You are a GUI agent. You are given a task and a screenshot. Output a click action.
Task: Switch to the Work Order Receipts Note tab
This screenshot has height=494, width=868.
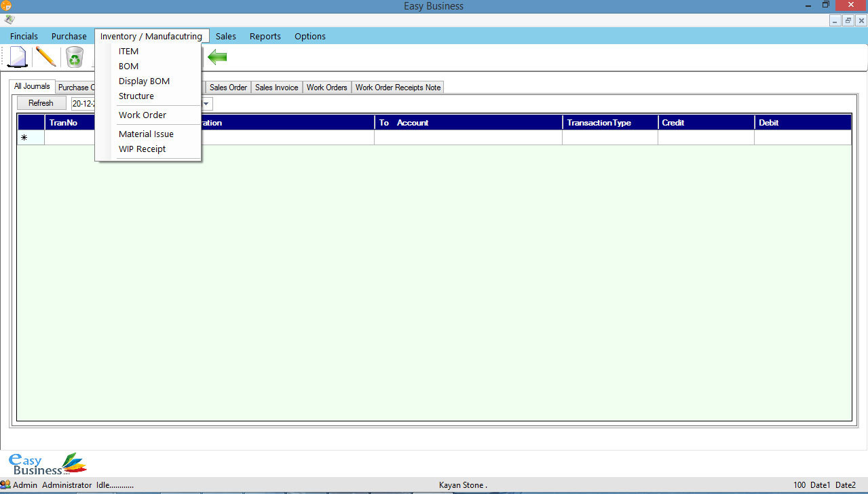pyautogui.click(x=398, y=88)
